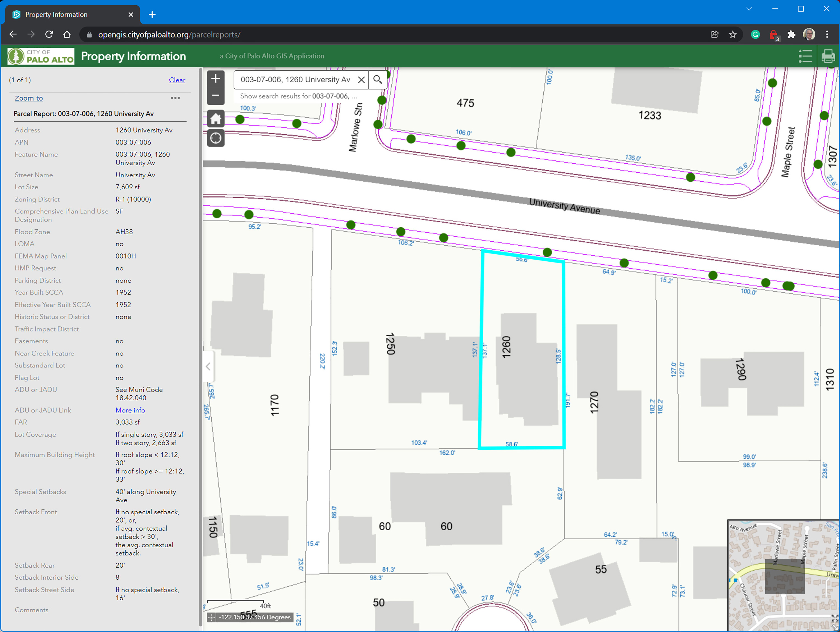Zoom in on the map with plus button
Screen dimensions: 840x632
point(215,79)
